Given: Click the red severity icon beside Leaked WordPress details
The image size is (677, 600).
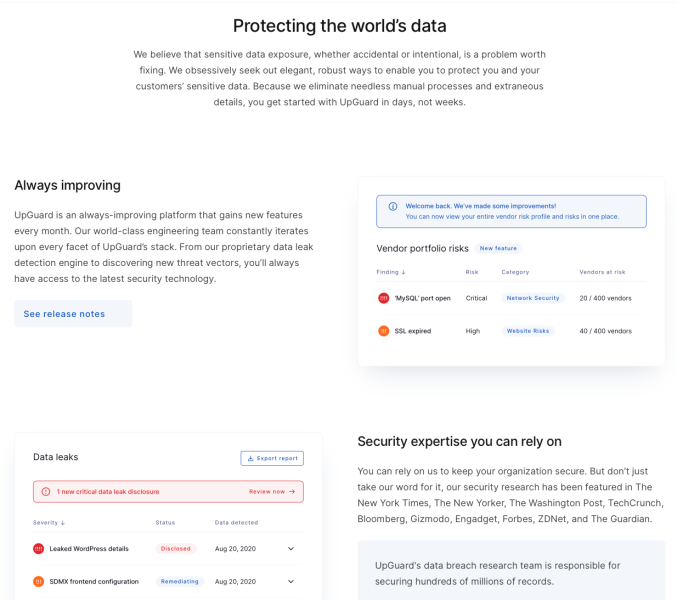Looking at the screenshot, I should [39, 548].
